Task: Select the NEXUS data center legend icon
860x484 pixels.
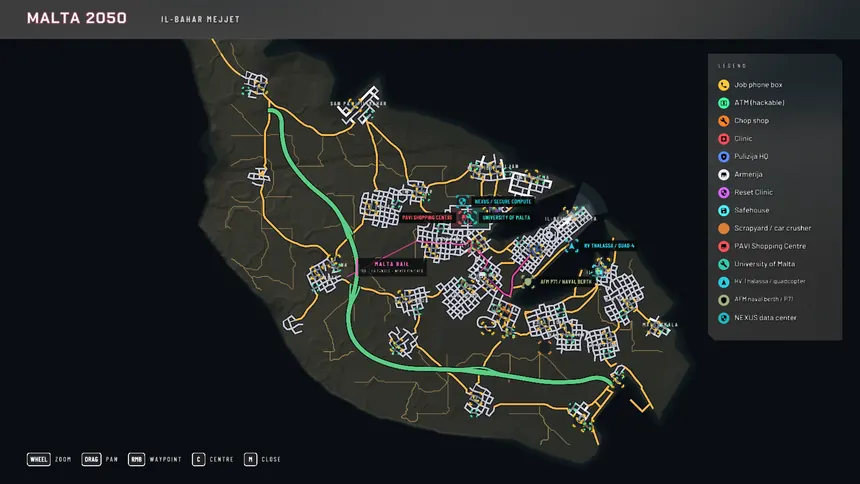Action: (723, 318)
